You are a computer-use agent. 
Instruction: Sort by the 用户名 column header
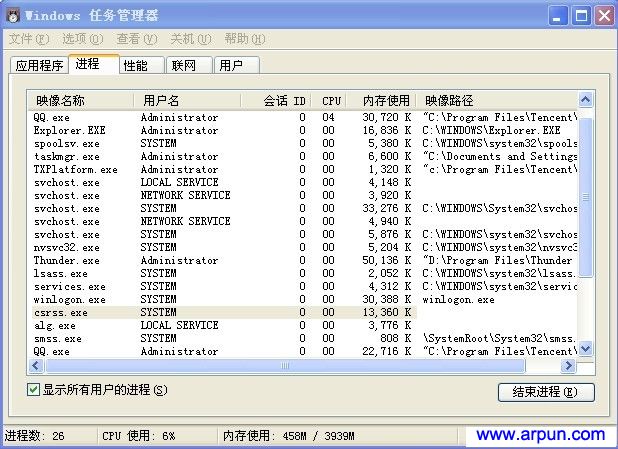tap(187, 101)
